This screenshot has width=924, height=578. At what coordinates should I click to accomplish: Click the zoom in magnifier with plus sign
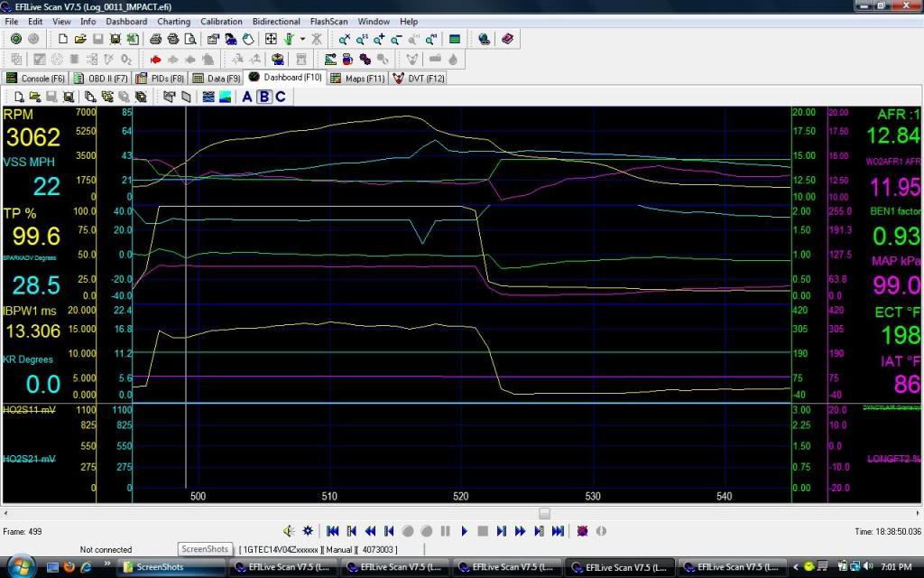click(x=379, y=39)
